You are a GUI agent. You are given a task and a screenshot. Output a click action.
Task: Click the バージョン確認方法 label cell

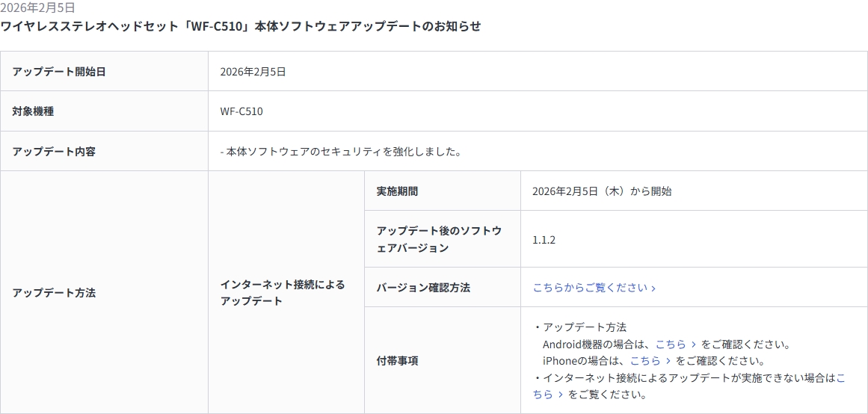point(423,288)
